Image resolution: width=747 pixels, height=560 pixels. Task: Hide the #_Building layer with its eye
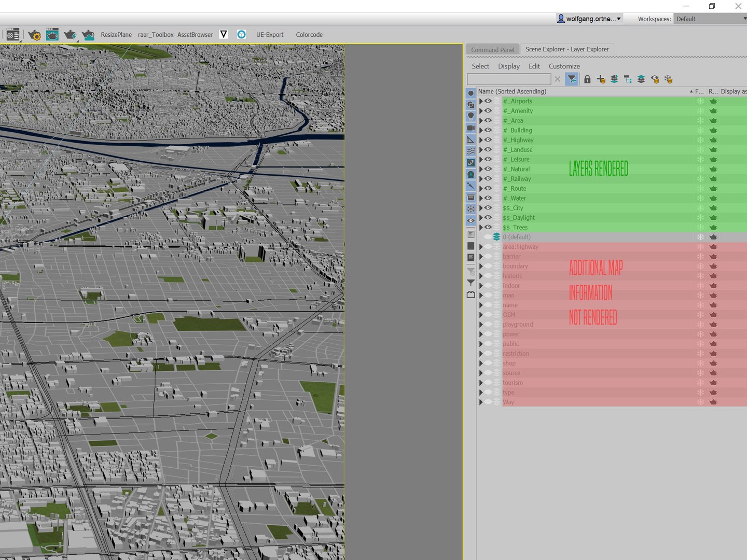[488, 130]
